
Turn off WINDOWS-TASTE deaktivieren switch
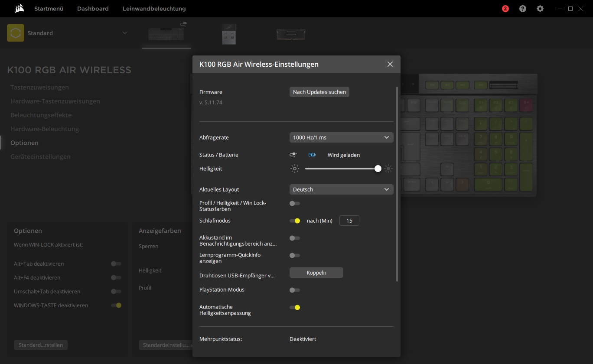(116, 305)
